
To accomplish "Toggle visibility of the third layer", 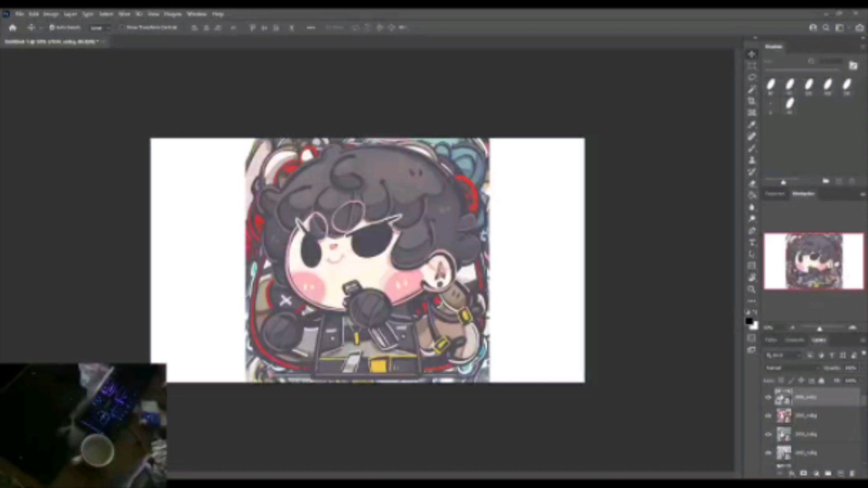I will tap(768, 434).
